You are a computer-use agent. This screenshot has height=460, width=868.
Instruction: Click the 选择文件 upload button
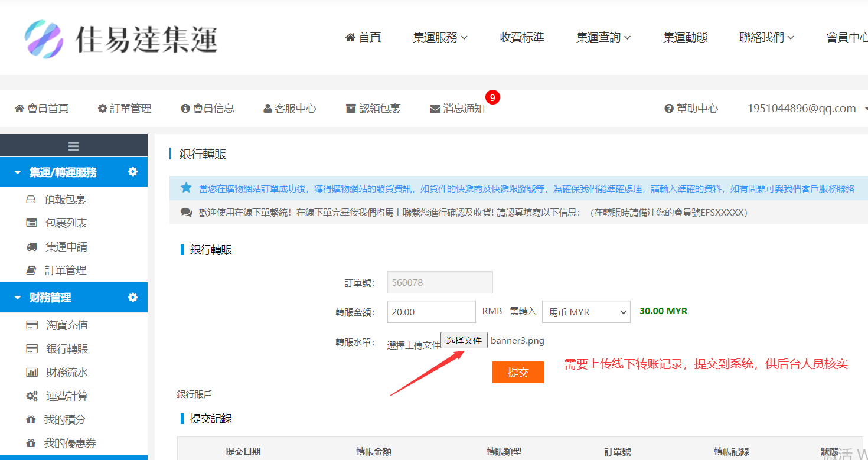464,340
